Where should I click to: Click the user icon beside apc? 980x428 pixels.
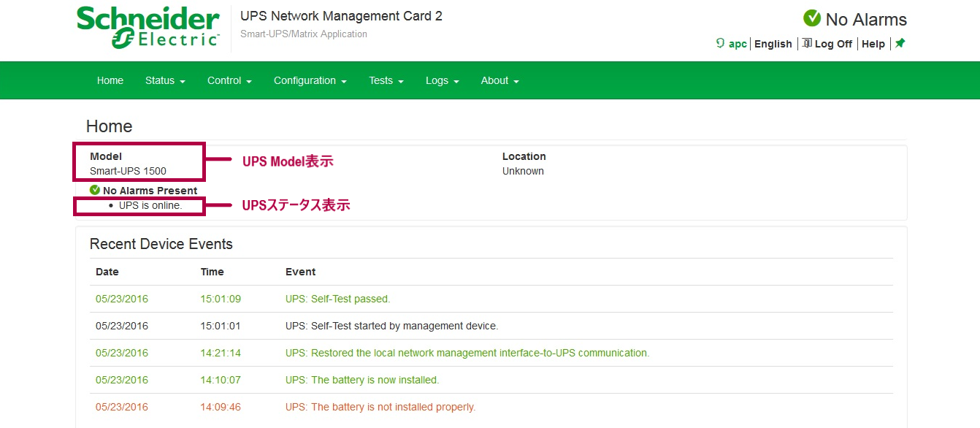(721, 44)
